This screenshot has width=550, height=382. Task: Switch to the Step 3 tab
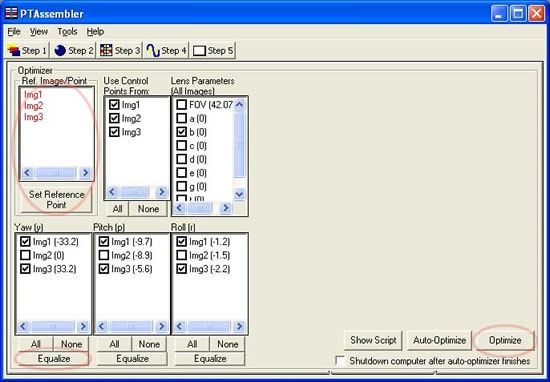point(120,51)
